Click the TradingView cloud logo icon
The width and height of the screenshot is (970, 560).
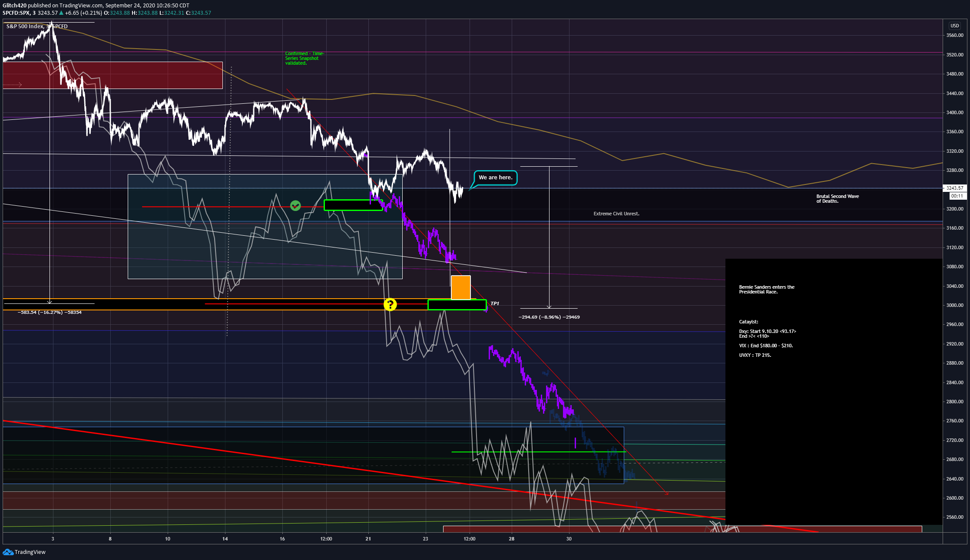pyautogui.click(x=8, y=552)
